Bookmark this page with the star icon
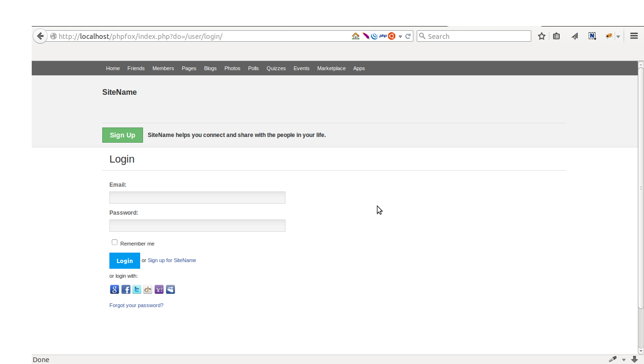The height and width of the screenshot is (364, 644). click(x=542, y=36)
